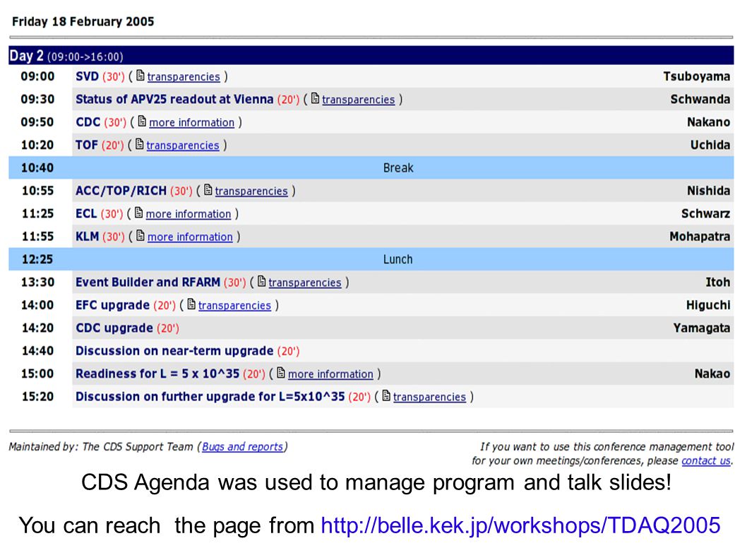This screenshot has height=560, width=747.
Task: Click speaker name Schwarz
Action: pos(705,213)
